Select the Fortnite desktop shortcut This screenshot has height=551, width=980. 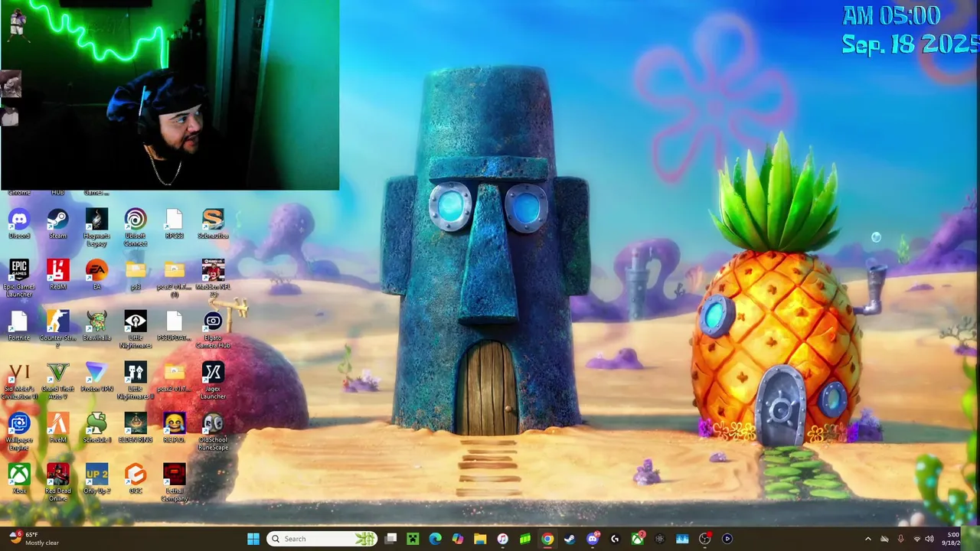tap(19, 327)
